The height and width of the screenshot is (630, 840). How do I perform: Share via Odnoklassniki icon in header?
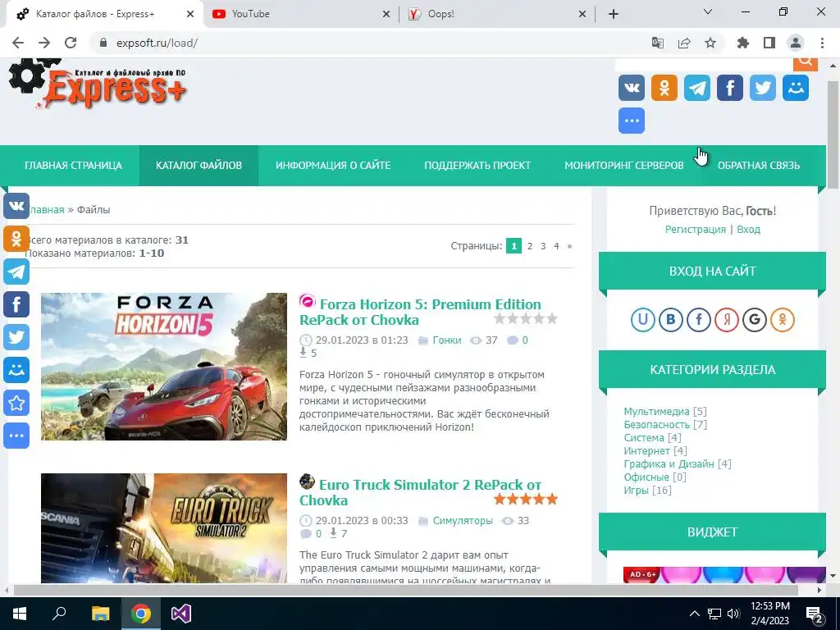pos(664,88)
